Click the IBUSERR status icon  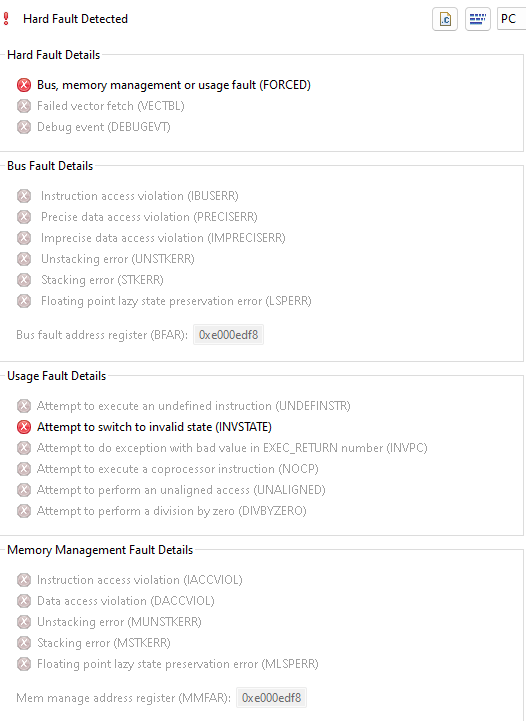(24, 196)
